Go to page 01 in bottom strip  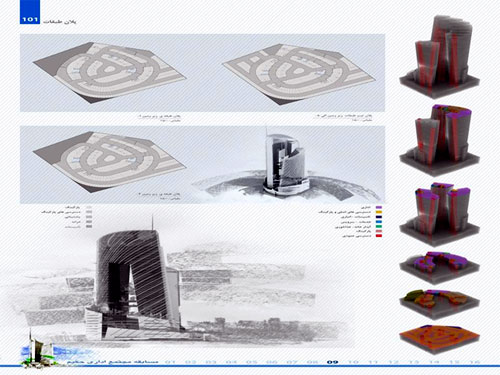click(x=170, y=362)
